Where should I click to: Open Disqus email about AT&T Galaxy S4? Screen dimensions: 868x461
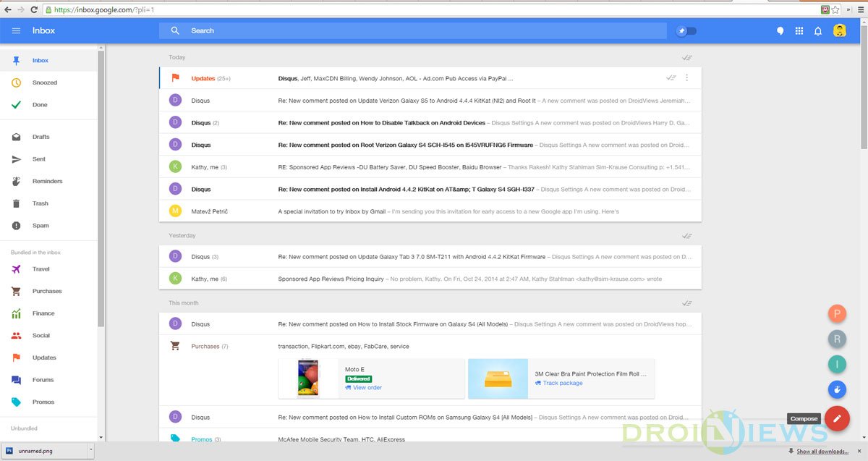(x=430, y=189)
